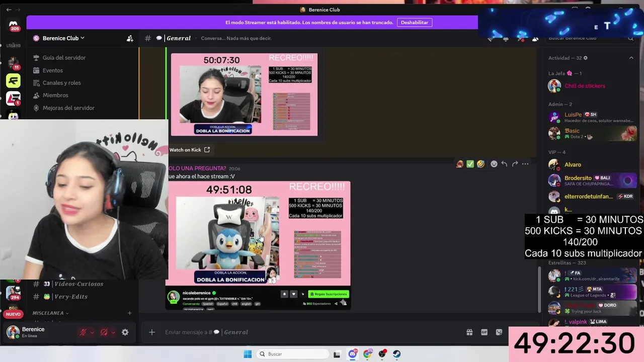
Task: Open the server with the 11 notification badge
Action: point(13,63)
